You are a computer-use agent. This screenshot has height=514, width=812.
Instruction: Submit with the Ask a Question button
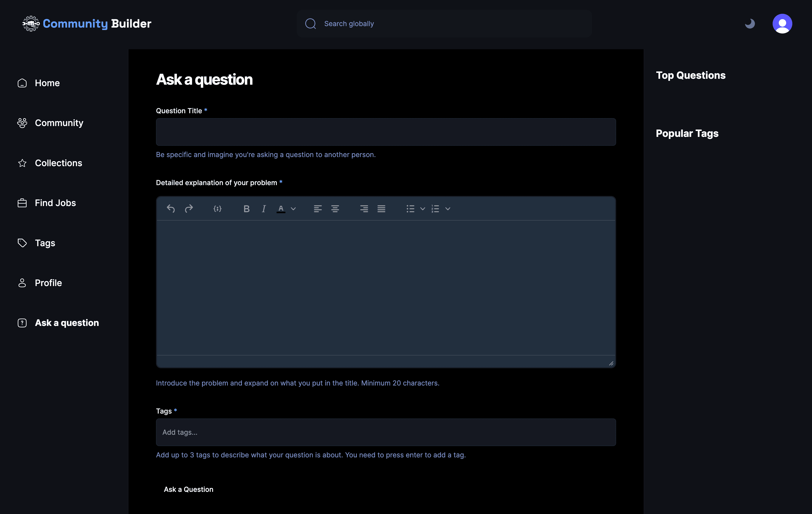point(188,489)
